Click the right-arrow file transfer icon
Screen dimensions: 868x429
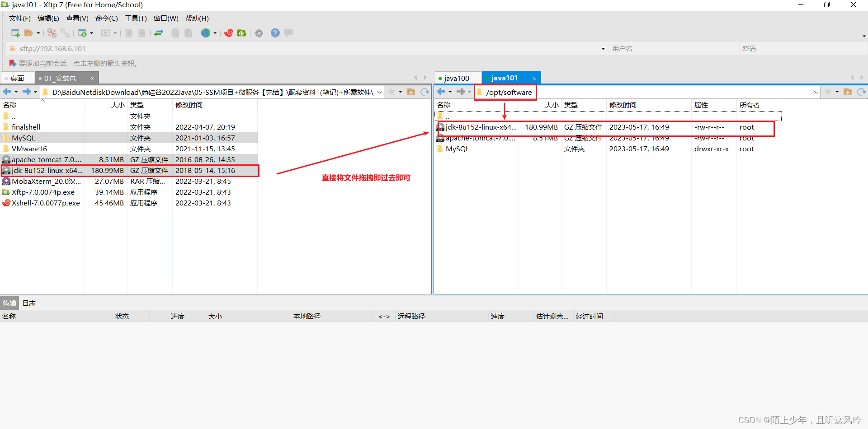[142, 33]
